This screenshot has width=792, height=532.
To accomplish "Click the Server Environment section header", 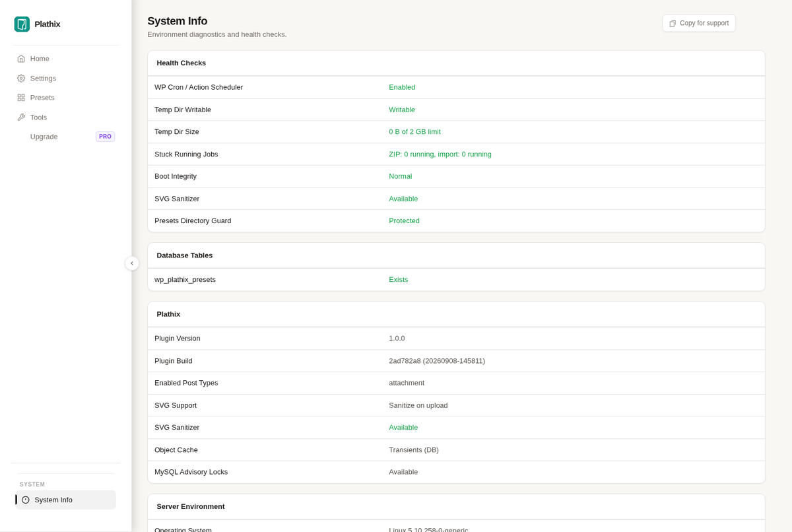I will click(x=190, y=507).
